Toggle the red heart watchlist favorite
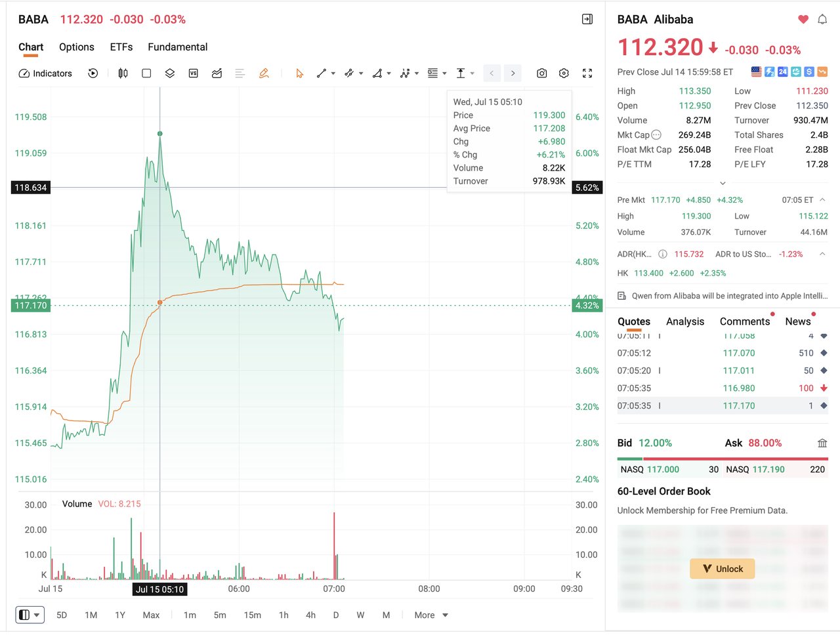The height and width of the screenshot is (639, 840). tap(803, 20)
